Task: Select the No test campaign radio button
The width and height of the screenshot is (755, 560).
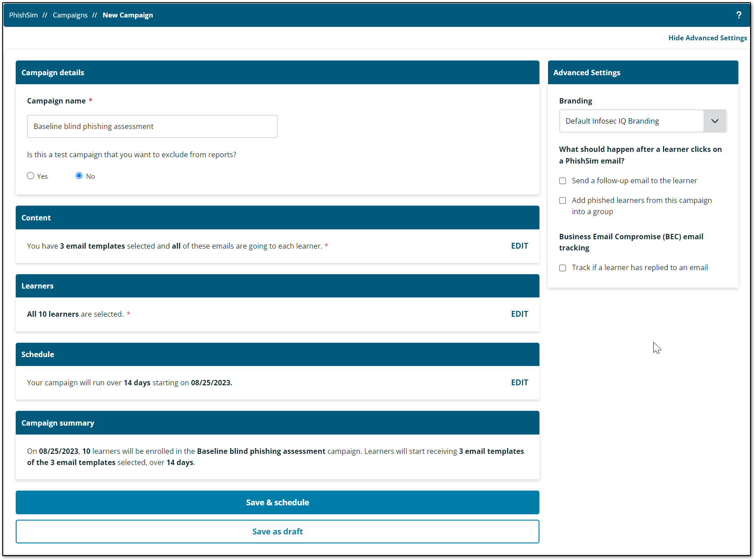Action: click(x=79, y=176)
